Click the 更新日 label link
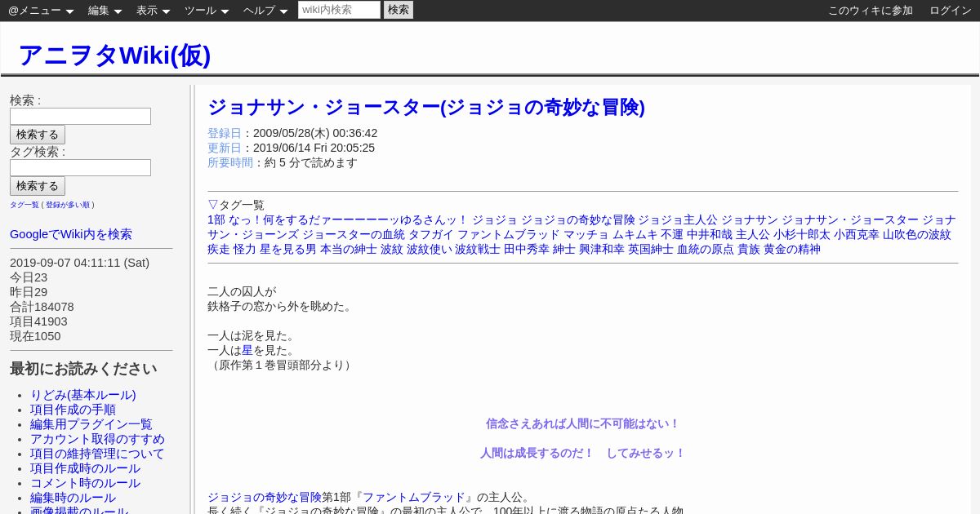 point(225,148)
